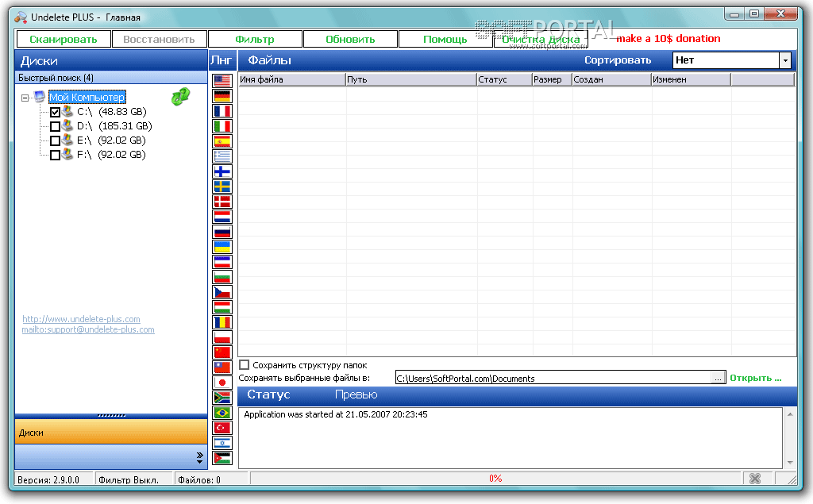Click the 0% progress bar
The width and height of the screenshot is (813, 504).
click(495, 479)
